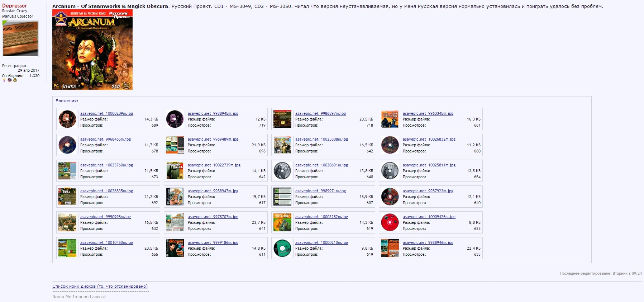Open thumbnail for asavepic.net_9988945m.jpg
The image size is (644, 302).
click(175, 119)
